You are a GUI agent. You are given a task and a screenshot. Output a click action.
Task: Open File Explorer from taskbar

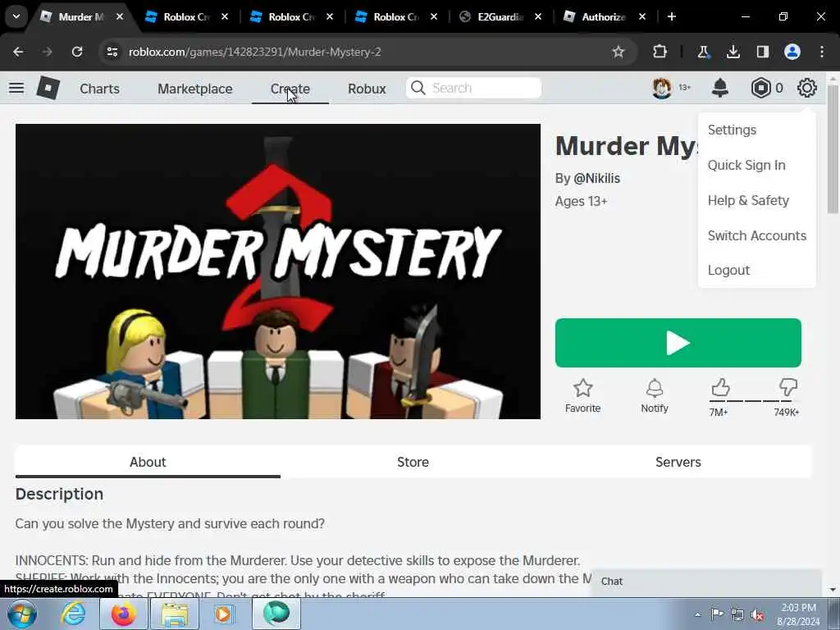(x=175, y=614)
